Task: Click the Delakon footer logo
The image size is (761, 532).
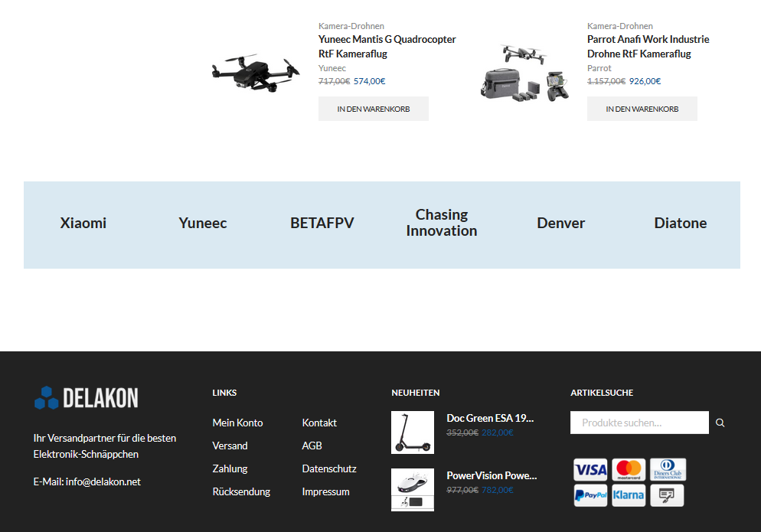Action: pyautogui.click(x=87, y=398)
